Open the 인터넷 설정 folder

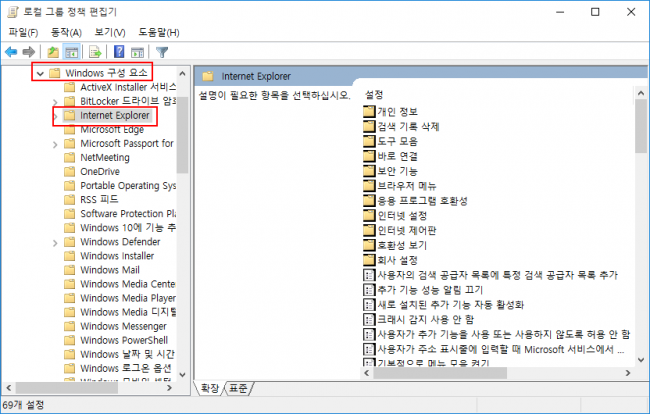(395, 216)
